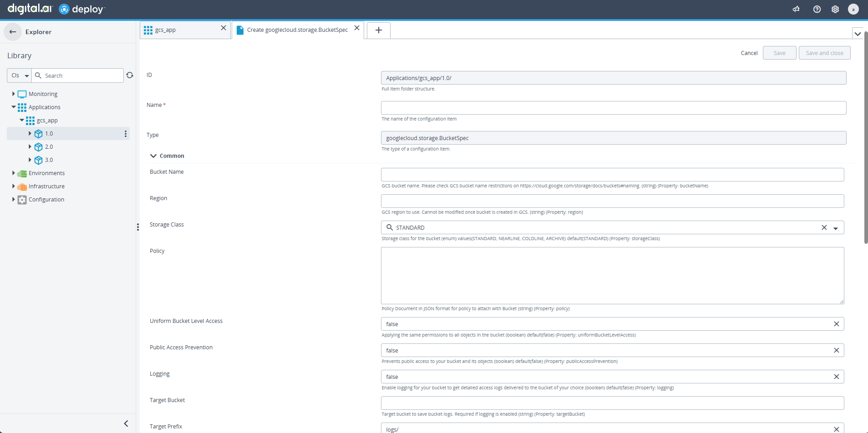The width and height of the screenshot is (868, 433).
Task: Select Environments label in tree
Action: pyautogui.click(x=47, y=173)
